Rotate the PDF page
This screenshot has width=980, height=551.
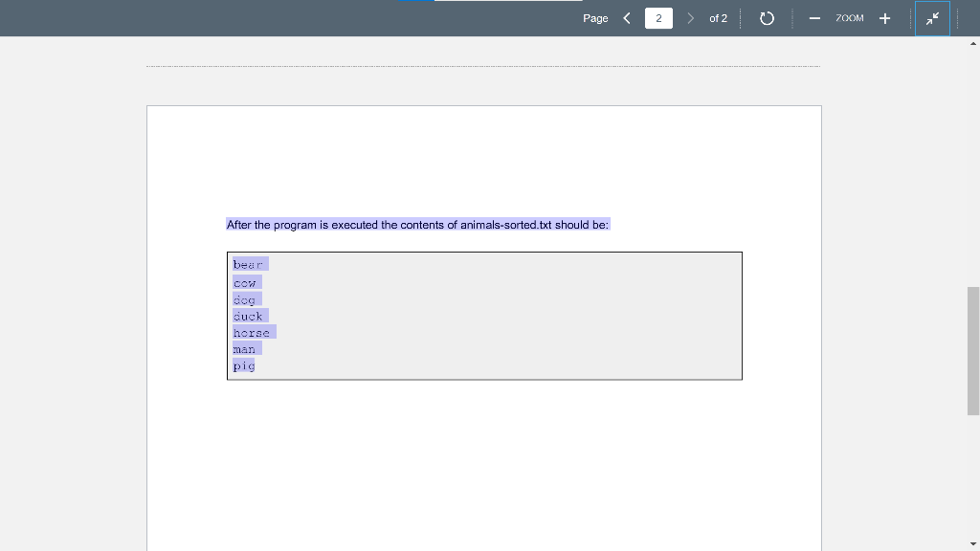point(767,18)
